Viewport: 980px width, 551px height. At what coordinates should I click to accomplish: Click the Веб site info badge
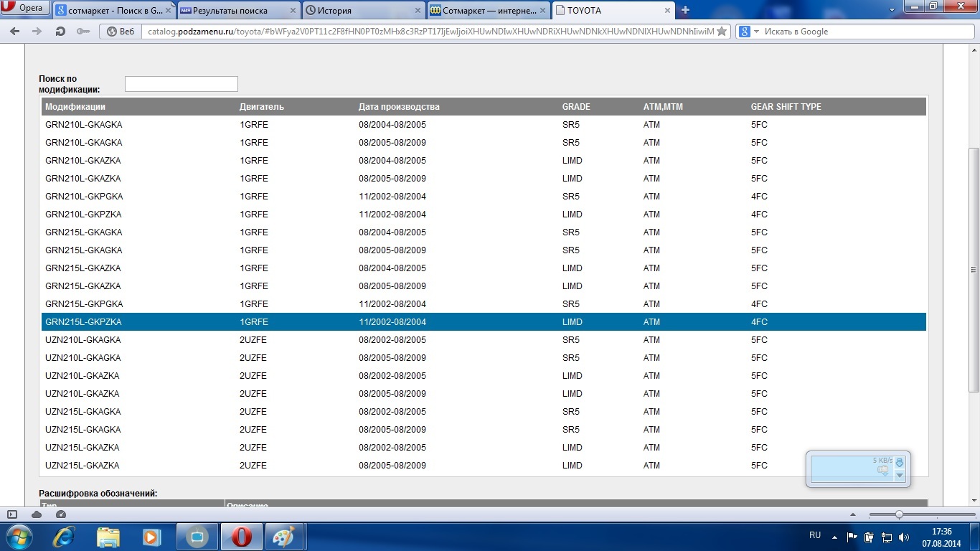[120, 32]
